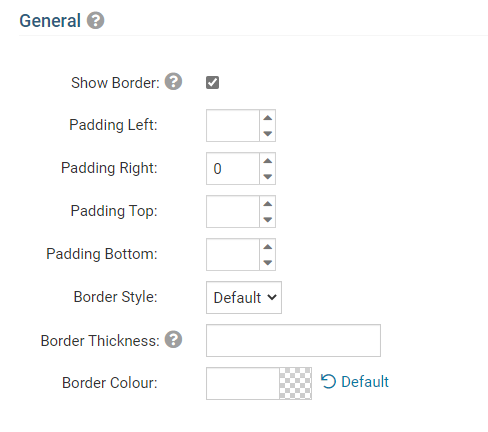Decrement Padding Top with the down arrow
Screen dimensions: 488x432
pos(267,219)
